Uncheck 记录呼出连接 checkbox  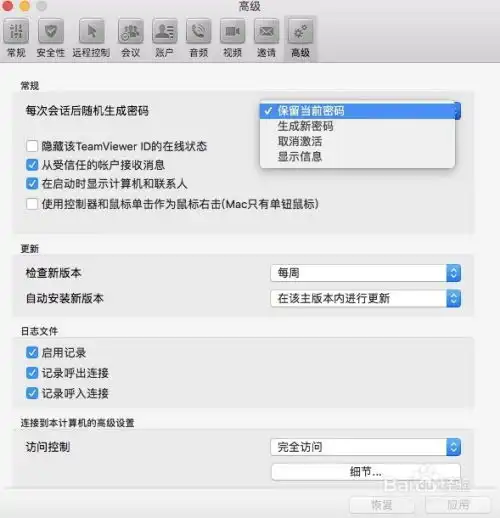tap(32, 373)
